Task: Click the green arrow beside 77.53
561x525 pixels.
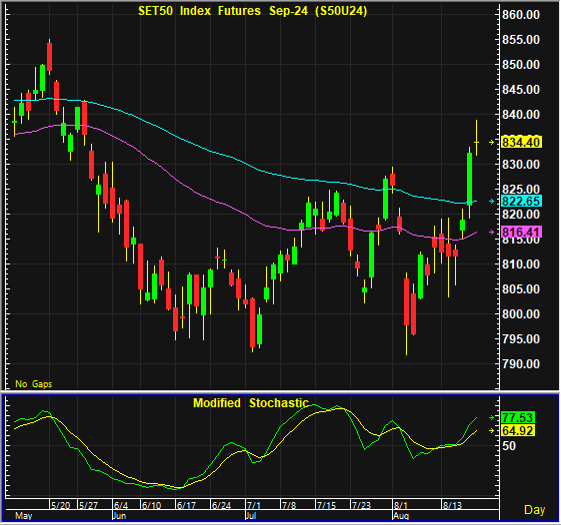Action: (492, 417)
